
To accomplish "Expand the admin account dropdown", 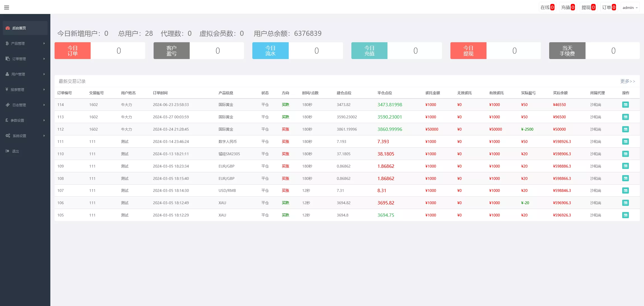I will [x=630, y=8].
